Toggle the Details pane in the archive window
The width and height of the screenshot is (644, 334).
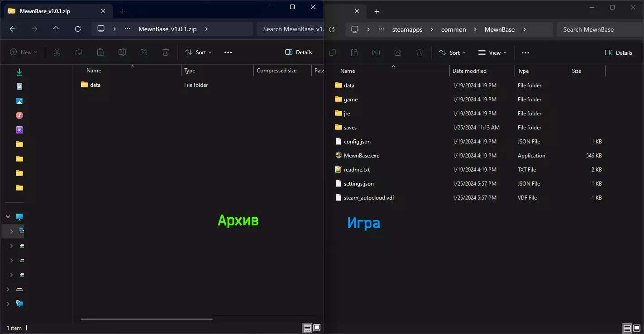[x=299, y=52]
